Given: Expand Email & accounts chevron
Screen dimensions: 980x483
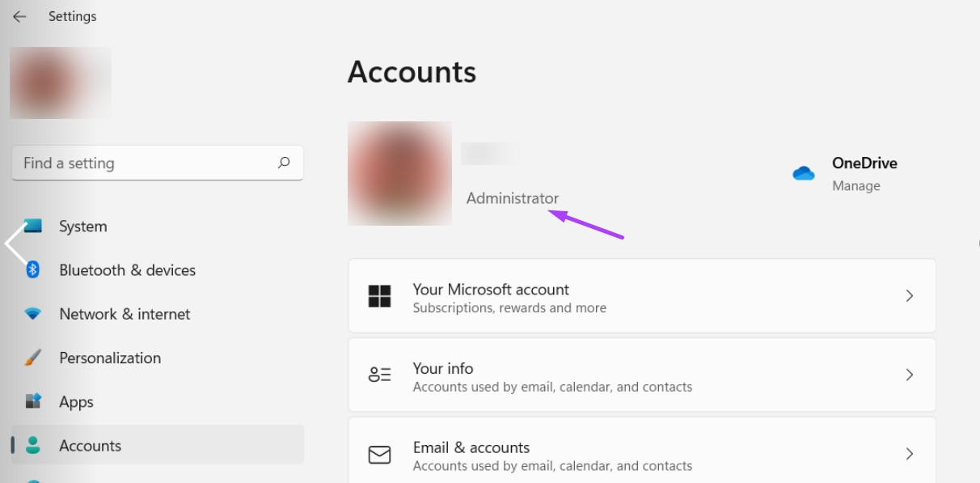Looking at the screenshot, I should point(910,454).
